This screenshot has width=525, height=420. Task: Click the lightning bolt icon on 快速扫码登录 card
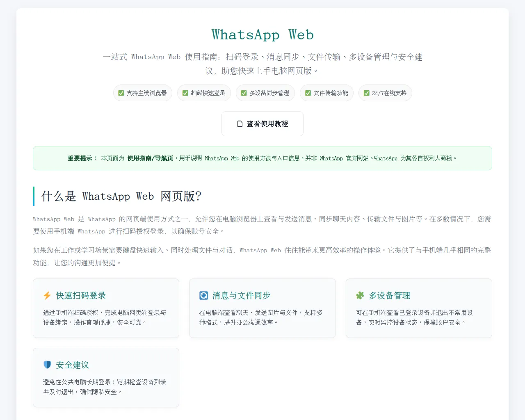point(47,296)
